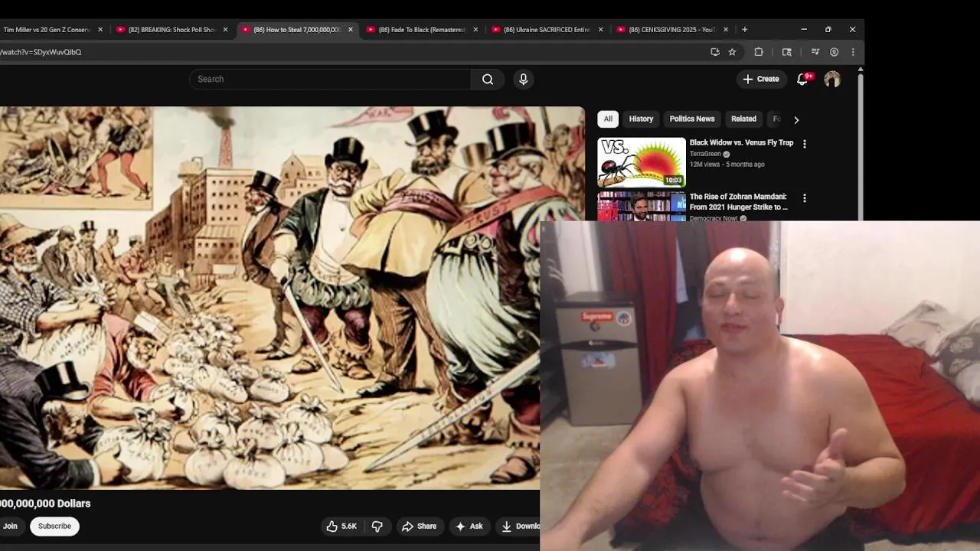Dislike the video
The height and width of the screenshot is (551, 980).
377,526
